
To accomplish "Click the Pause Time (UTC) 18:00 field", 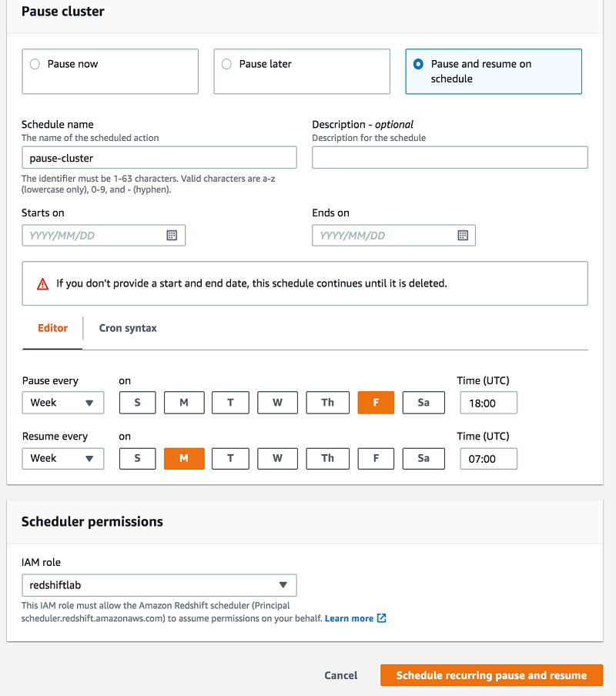I will pos(488,403).
